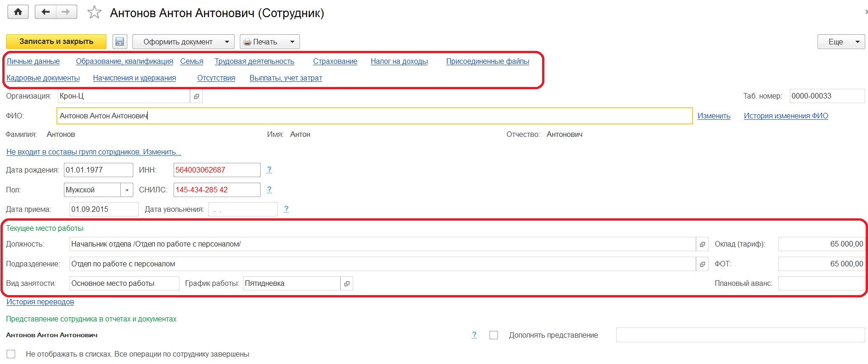868x364 pixels.
Task: Expand the Пол dropdown arrow
Action: pyautogui.click(x=127, y=190)
